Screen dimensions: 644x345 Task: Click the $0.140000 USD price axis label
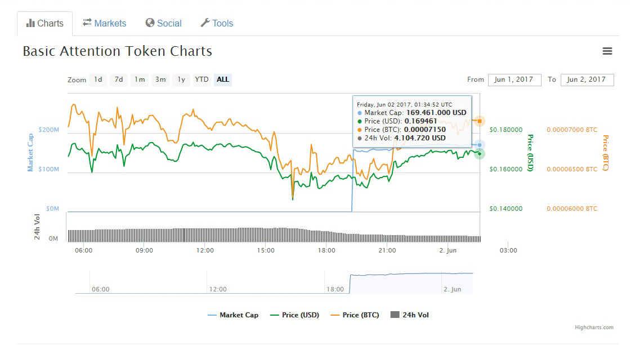coord(506,209)
